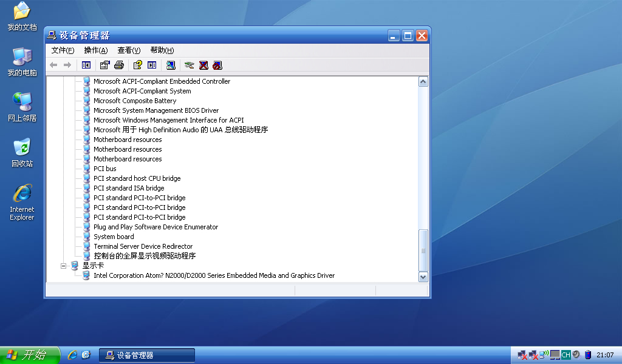Click Scan for hardware changes icon
The image size is (622, 364).
(171, 65)
